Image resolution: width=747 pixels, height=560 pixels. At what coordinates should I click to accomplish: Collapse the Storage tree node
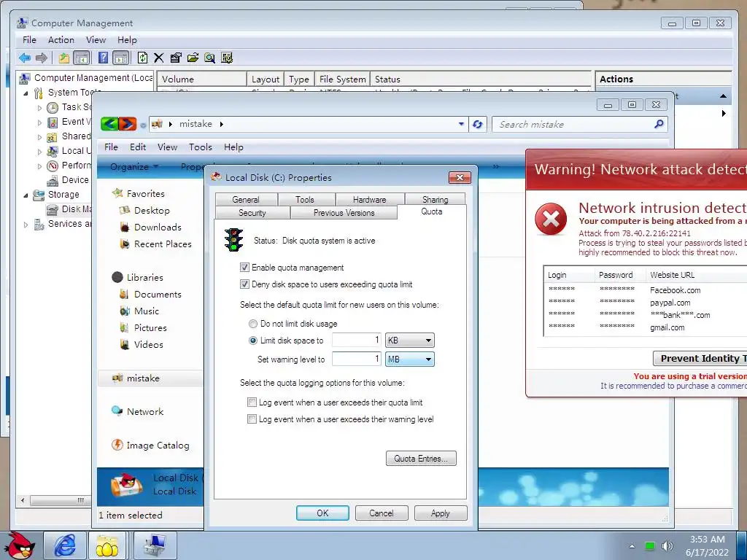coord(26,195)
